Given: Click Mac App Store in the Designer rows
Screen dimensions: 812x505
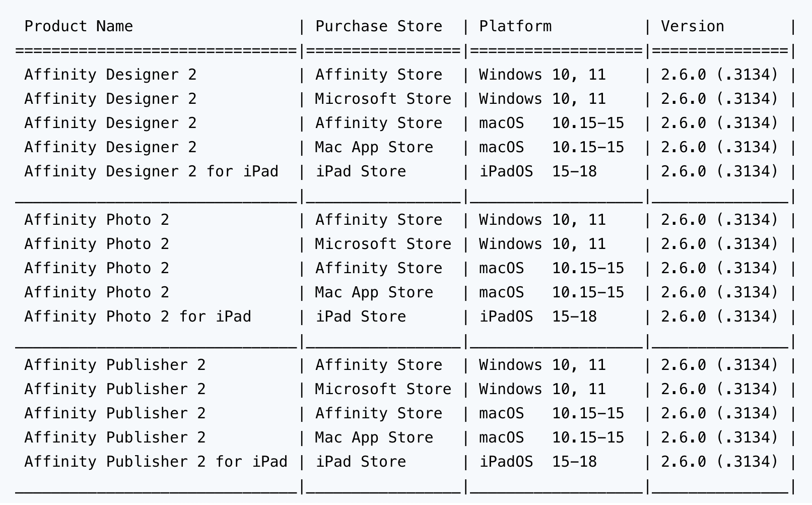Looking at the screenshot, I should point(374,147).
